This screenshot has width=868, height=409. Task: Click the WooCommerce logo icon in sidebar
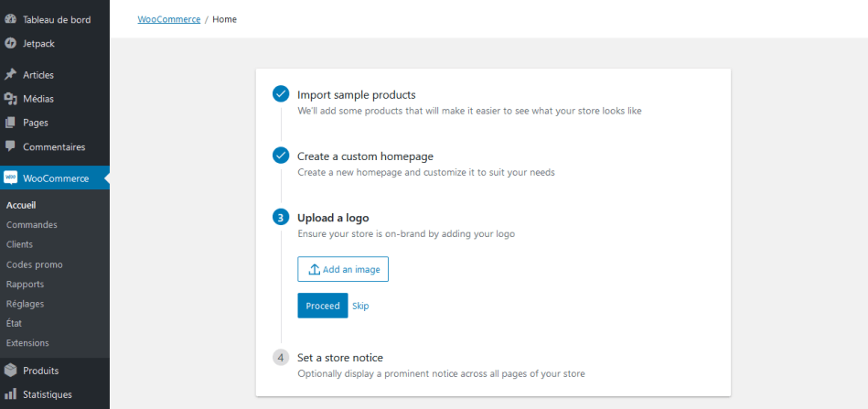pos(10,178)
